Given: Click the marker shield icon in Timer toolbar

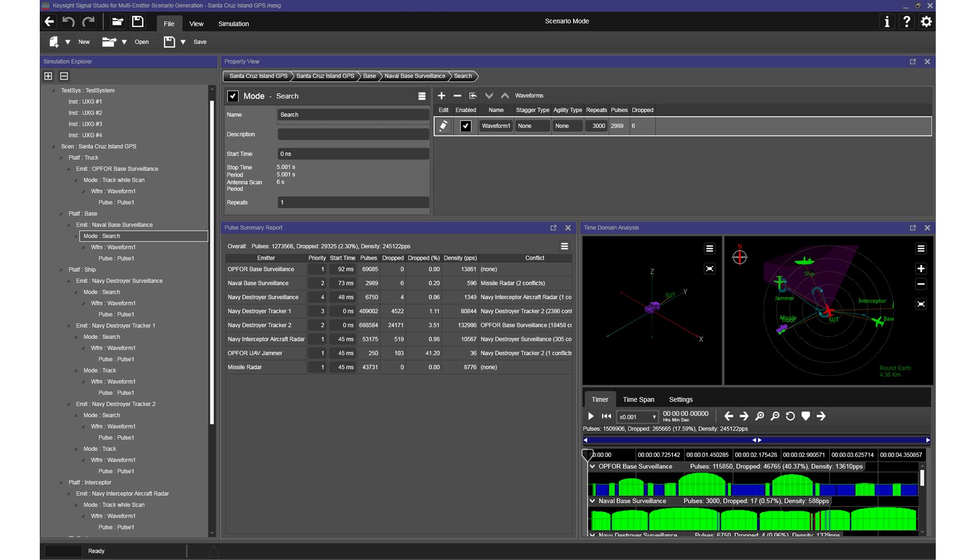Looking at the screenshot, I should 806,416.
